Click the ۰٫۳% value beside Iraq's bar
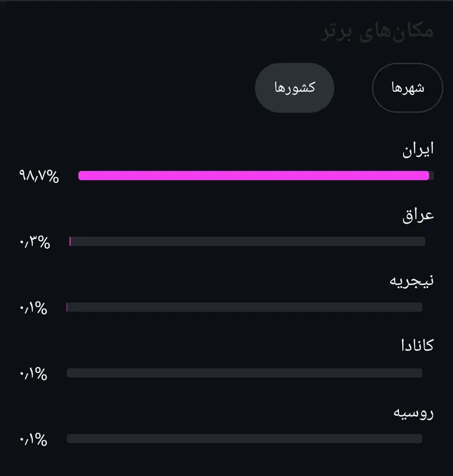 click(x=35, y=242)
